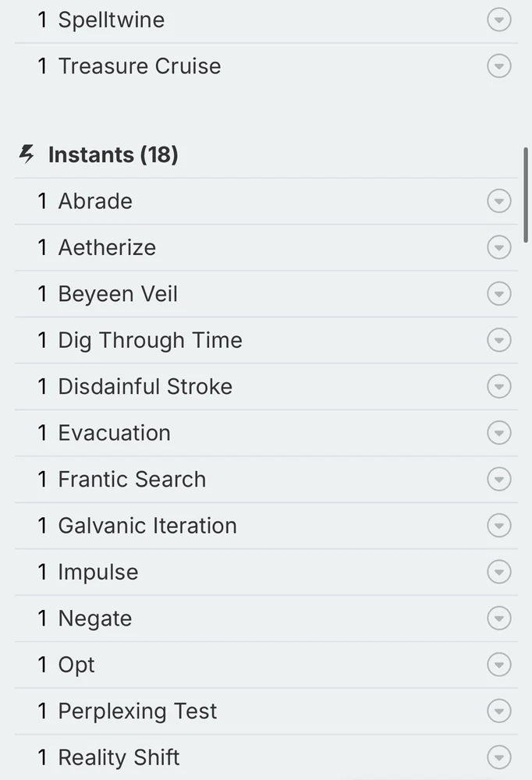Image resolution: width=532 pixels, height=780 pixels.
Task: Click the vertical scrollbar thumb
Action: (x=527, y=195)
